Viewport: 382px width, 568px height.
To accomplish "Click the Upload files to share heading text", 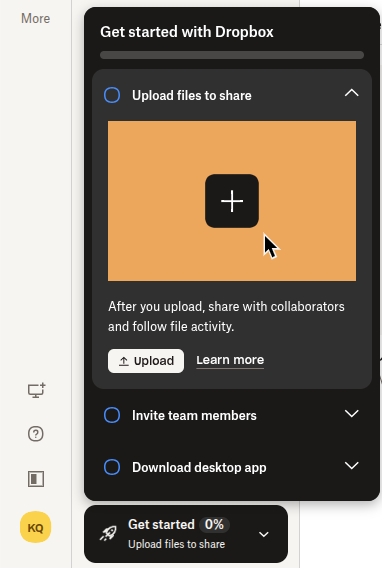I will (x=192, y=95).
